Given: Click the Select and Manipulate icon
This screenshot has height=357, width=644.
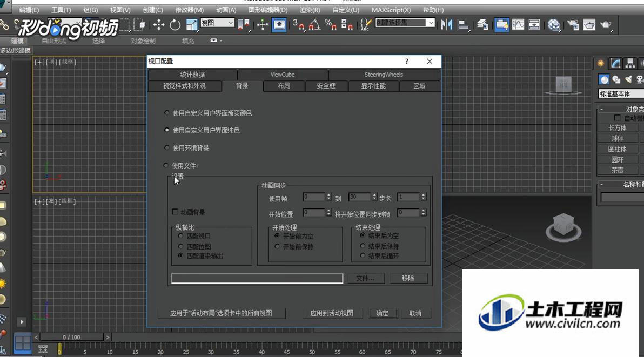Looking at the screenshot, I should coord(263,25).
